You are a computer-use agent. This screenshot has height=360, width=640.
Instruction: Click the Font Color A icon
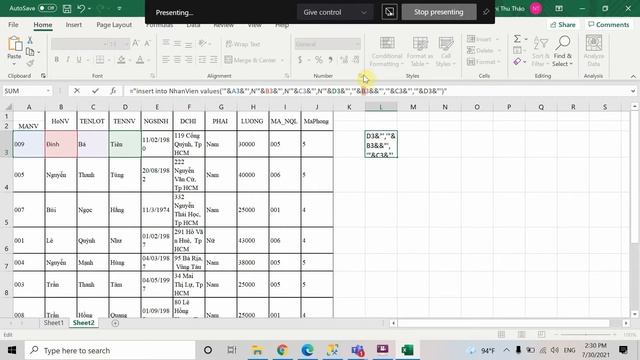(140, 60)
